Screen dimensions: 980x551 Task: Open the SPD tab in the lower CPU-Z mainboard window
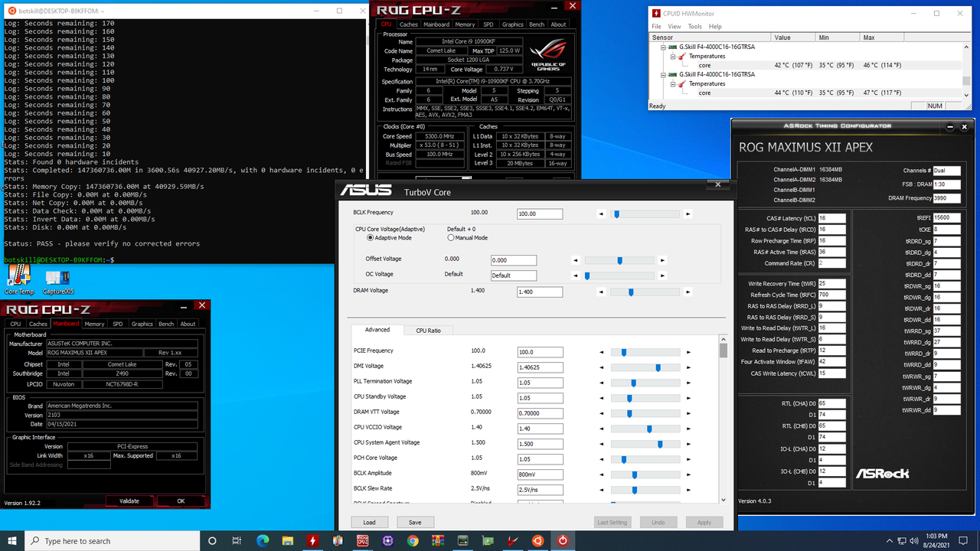118,324
